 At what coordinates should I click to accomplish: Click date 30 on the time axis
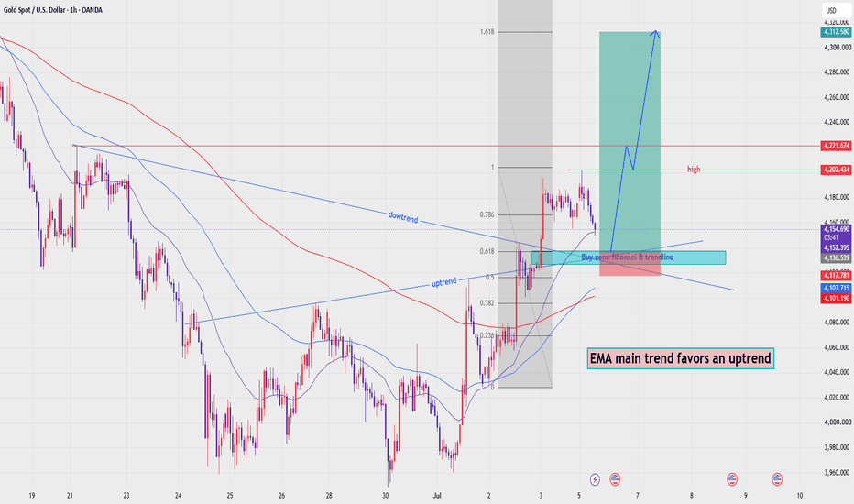(x=385, y=495)
